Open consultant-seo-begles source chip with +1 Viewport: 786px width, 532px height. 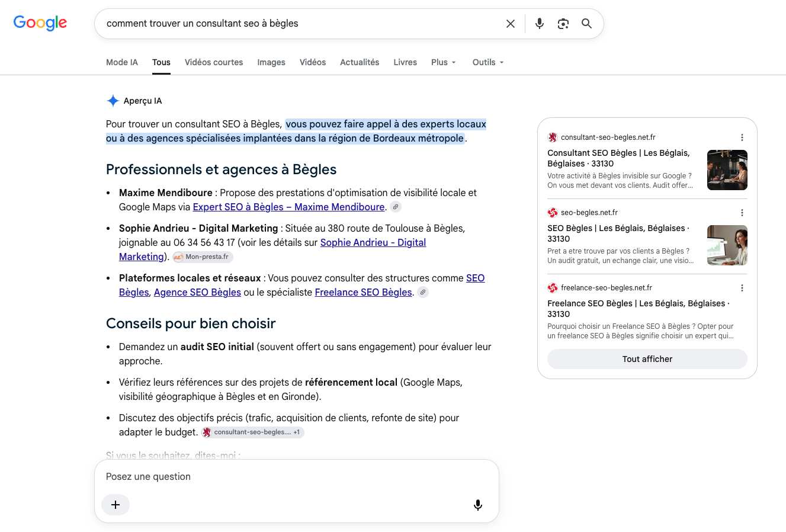click(x=252, y=432)
